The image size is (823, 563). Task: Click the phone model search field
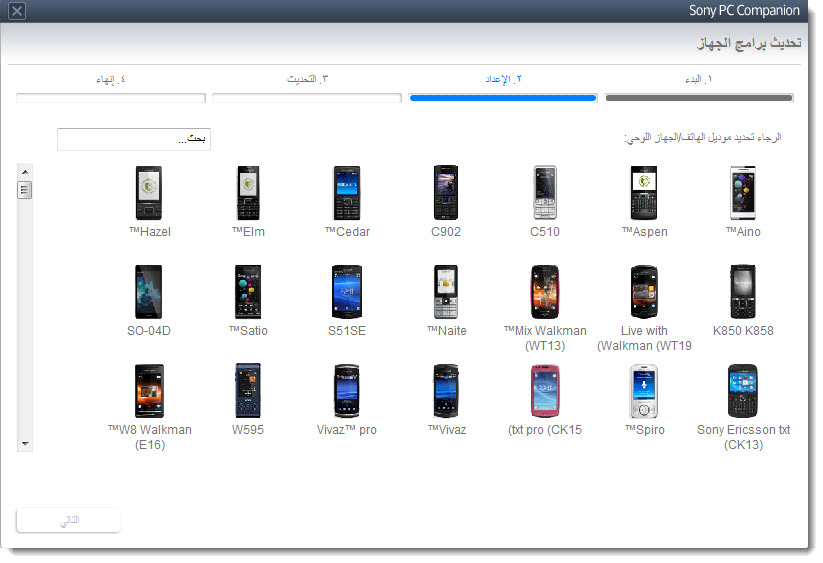click(x=134, y=139)
